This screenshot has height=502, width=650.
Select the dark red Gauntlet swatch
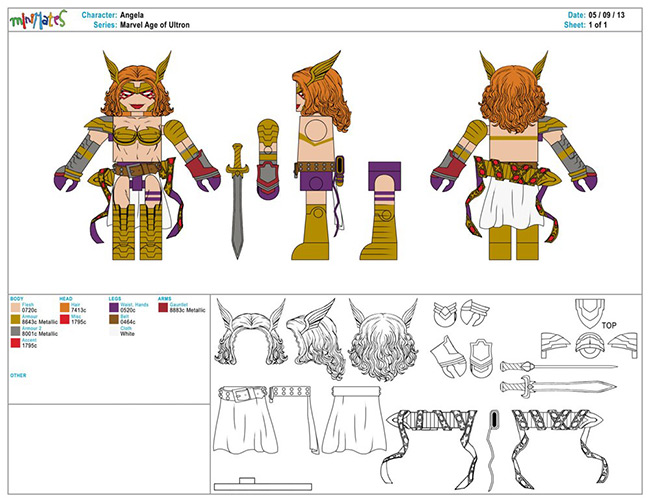coord(163,308)
